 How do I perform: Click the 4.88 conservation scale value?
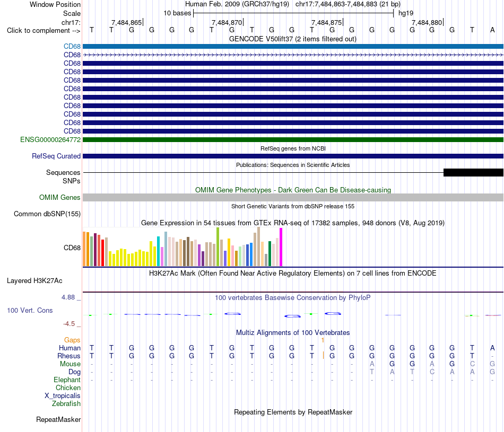tap(68, 297)
